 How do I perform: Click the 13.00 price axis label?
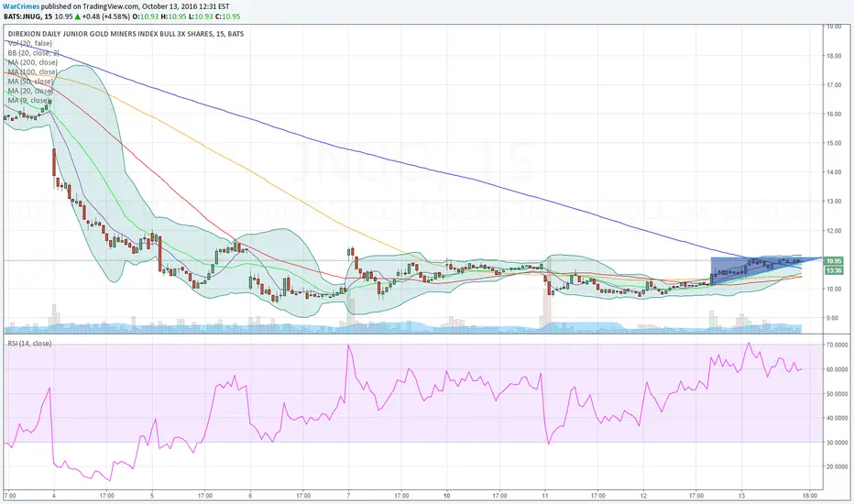(x=834, y=201)
